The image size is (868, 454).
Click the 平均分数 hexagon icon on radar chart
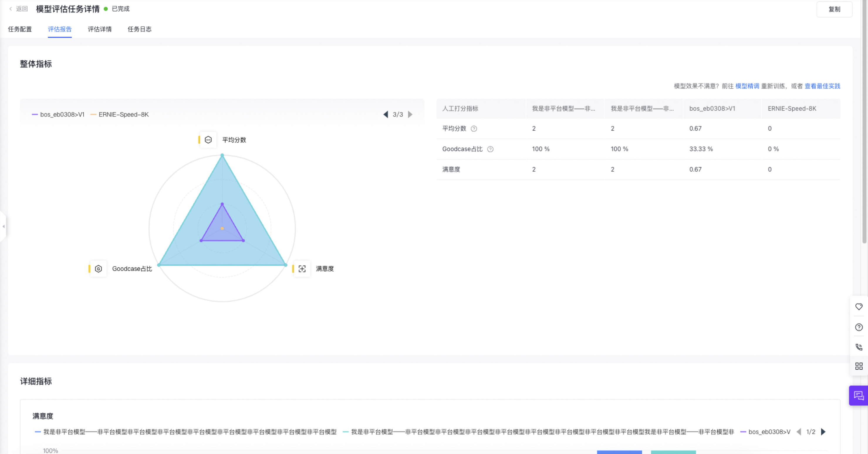[208, 140]
